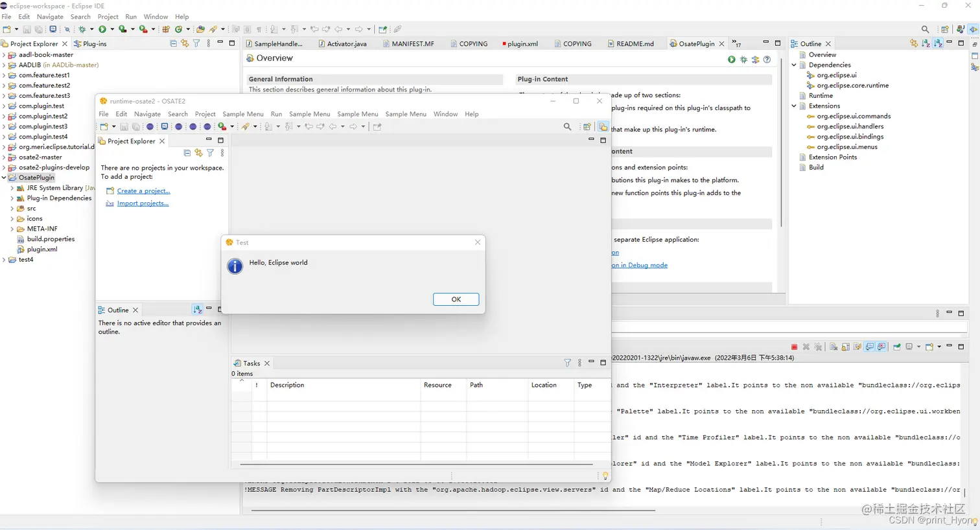Viewport: 980px width, 530px height.
Task: Open the help icon in the Overview header
Action: [767, 59]
